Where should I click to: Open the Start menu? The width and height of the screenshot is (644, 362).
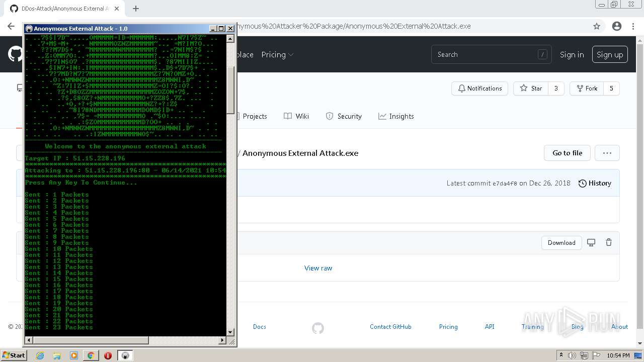point(14,355)
